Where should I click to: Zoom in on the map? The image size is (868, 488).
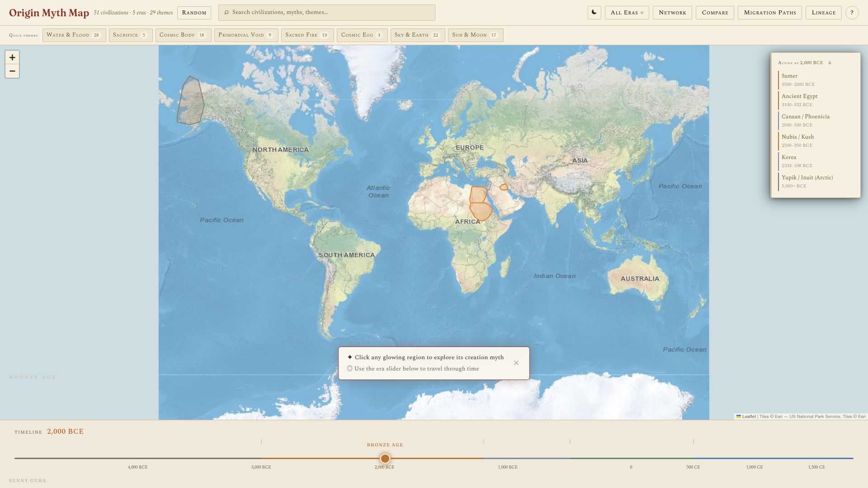click(x=12, y=57)
